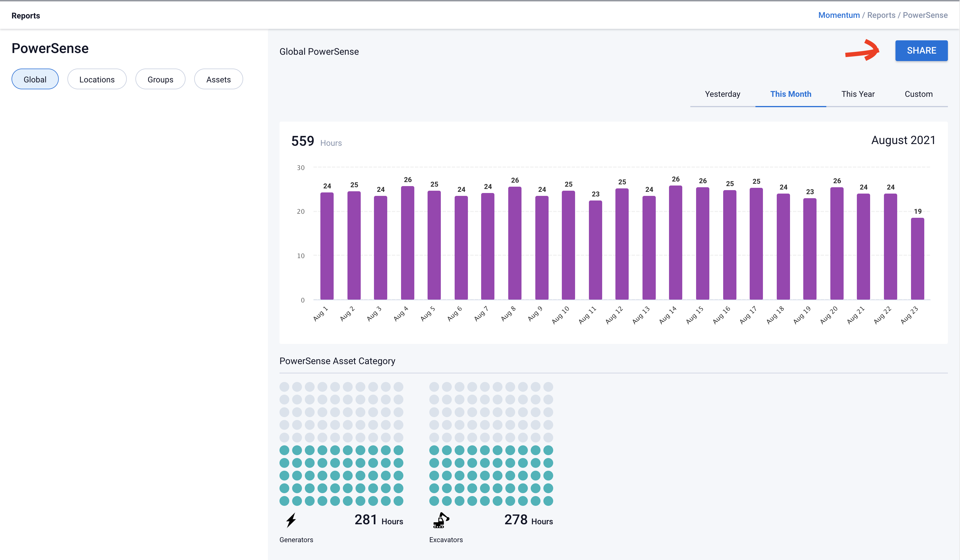Viewport: 960px width, 560px height.
Task: Click the Excavators machine icon
Action: 441,520
